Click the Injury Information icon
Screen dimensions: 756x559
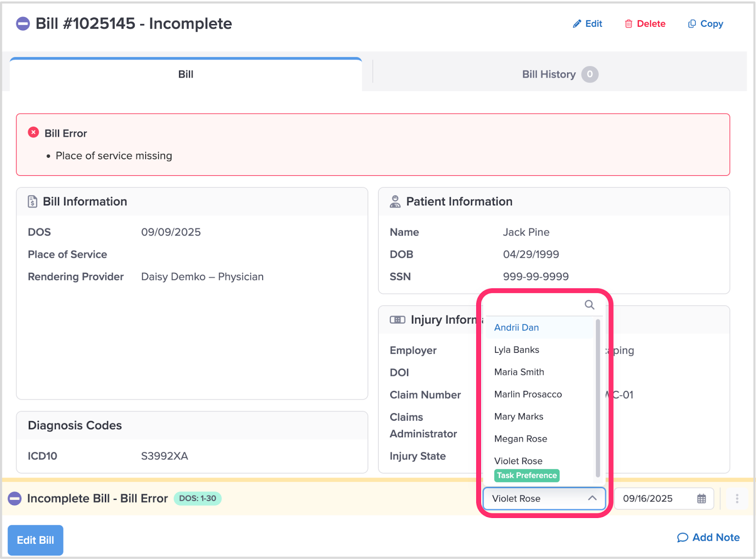397,320
